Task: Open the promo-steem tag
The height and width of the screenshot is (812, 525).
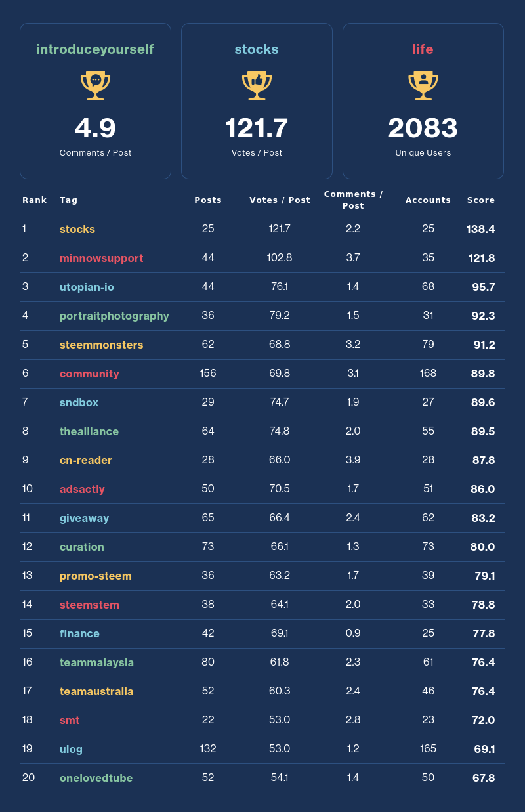Action: pyautogui.click(x=96, y=576)
